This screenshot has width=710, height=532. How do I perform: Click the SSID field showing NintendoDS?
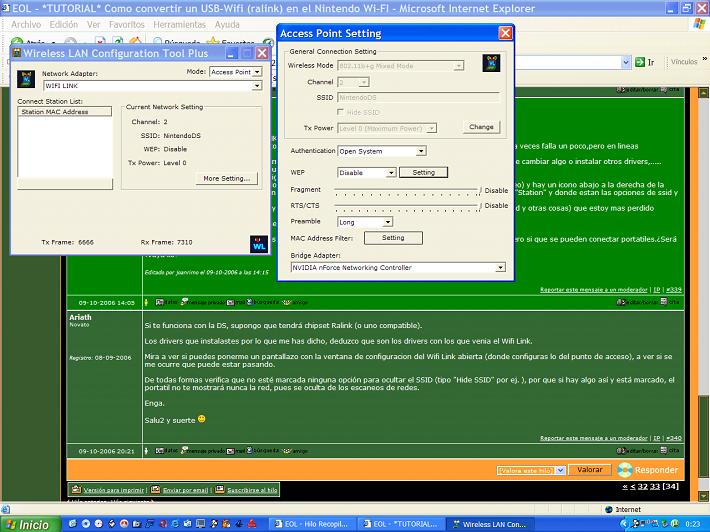pos(418,97)
